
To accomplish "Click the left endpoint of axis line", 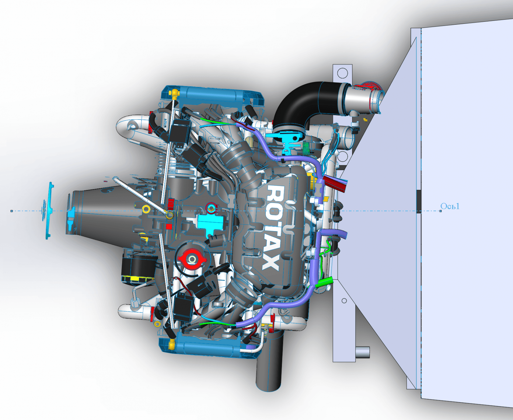I will coord(12,211).
